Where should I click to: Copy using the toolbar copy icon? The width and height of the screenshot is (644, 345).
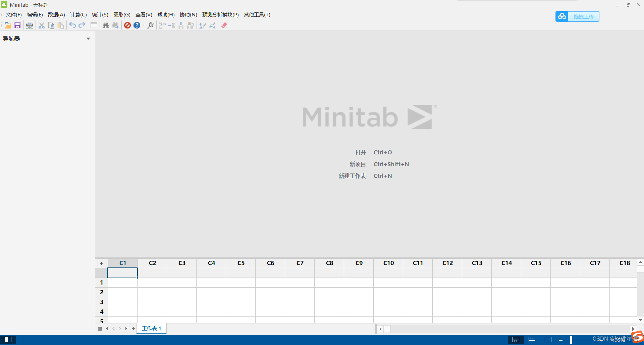(x=51, y=25)
